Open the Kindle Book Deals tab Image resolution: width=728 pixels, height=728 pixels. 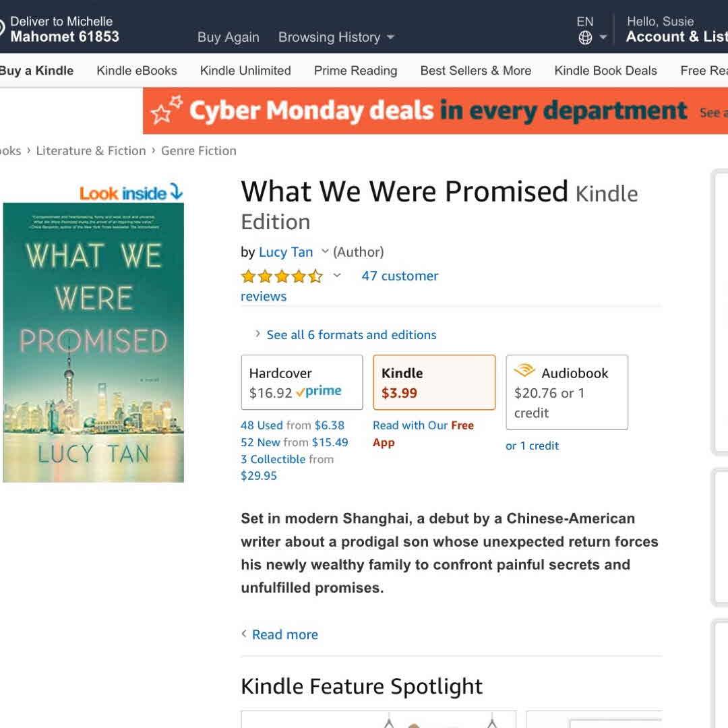[605, 71]
